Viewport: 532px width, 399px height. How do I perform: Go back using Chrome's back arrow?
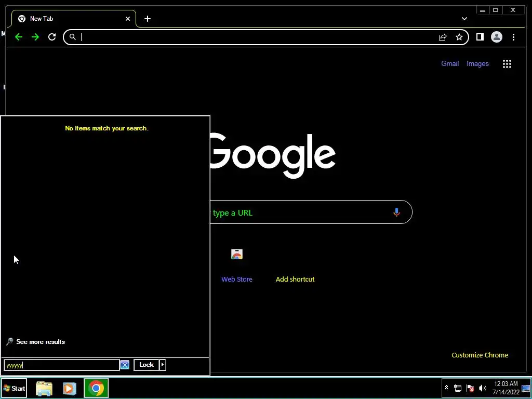[x=19, y=37]
